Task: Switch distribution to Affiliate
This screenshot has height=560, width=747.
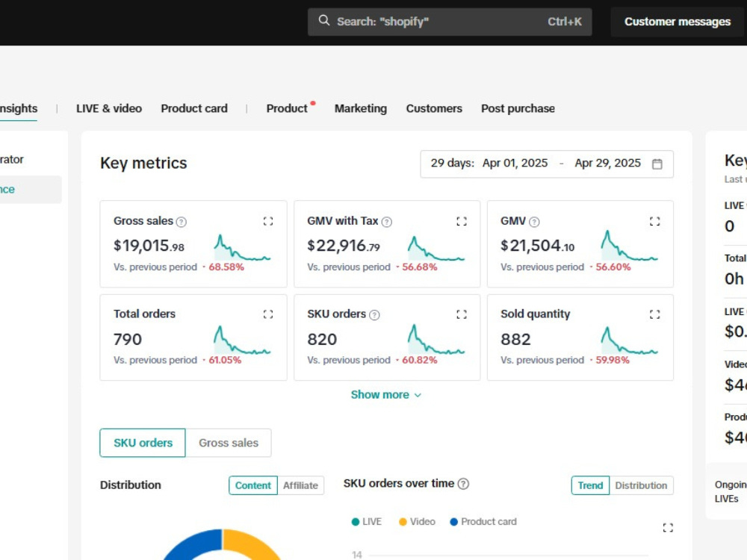Action: [300, 485]
